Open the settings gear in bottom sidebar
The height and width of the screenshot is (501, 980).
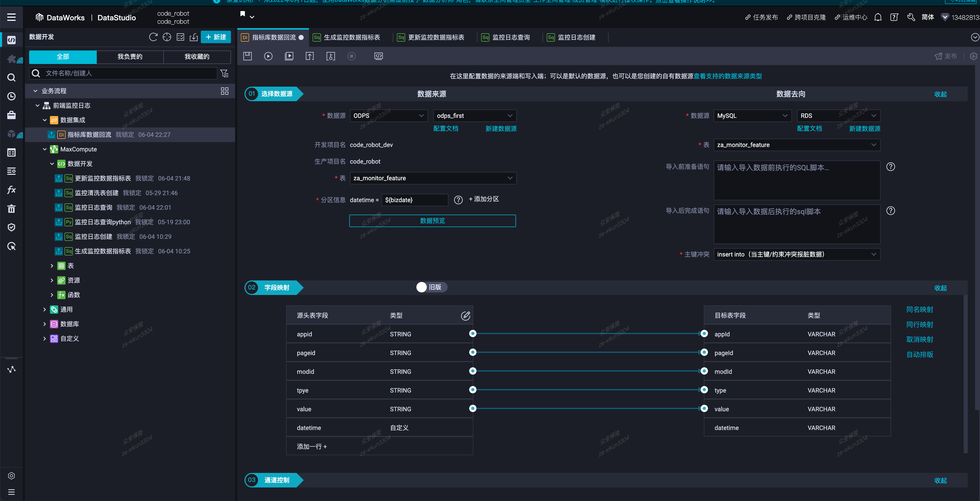(11, 476)
